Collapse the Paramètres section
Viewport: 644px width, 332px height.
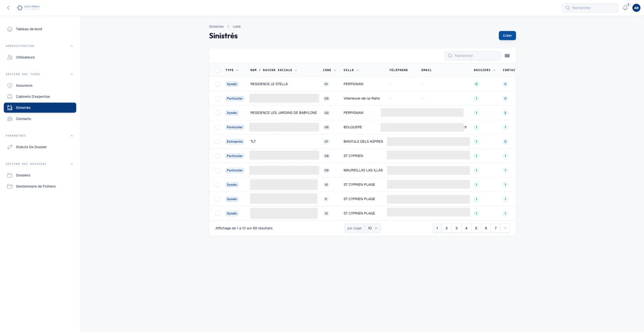(72, 135)
